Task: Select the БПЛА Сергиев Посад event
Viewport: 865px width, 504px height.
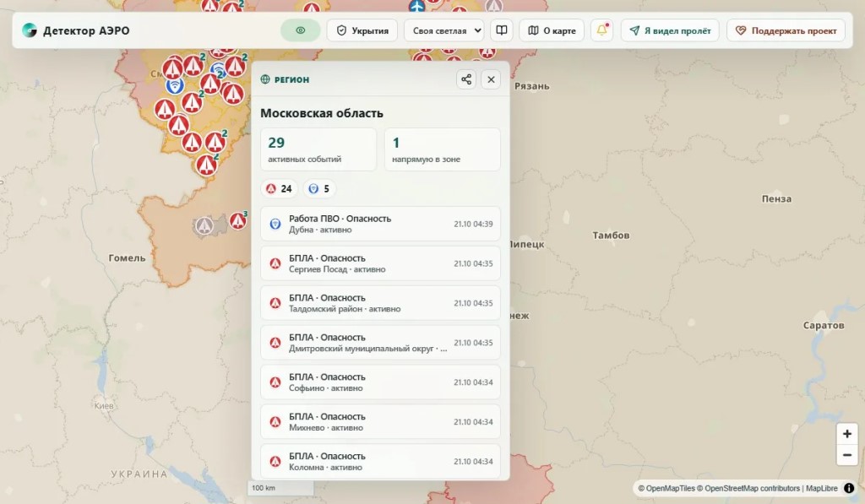Action: pos(380,263)
